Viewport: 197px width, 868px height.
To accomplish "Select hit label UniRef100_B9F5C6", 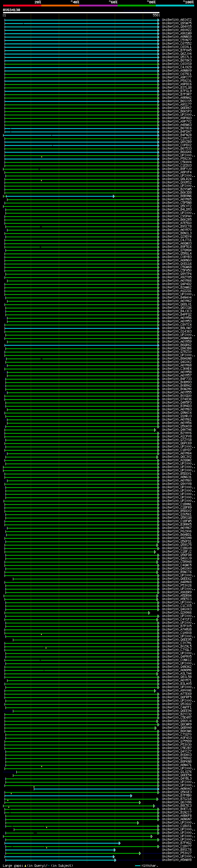I will pos(176,247).
